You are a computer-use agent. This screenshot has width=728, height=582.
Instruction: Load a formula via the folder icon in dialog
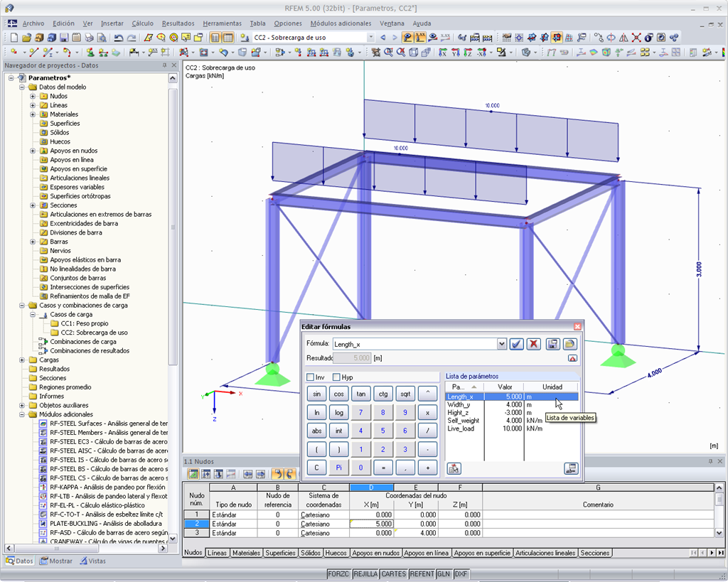pos(570,343)
